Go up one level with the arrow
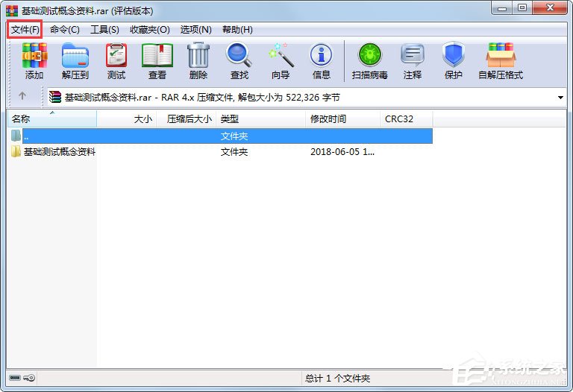 pos(22,95)
